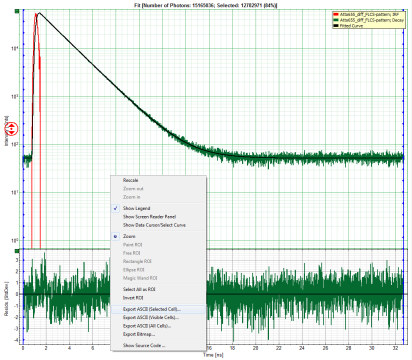Click the Decay pattern legend label
The height and width of the screenshot is (360, 412).
point(372,20)
